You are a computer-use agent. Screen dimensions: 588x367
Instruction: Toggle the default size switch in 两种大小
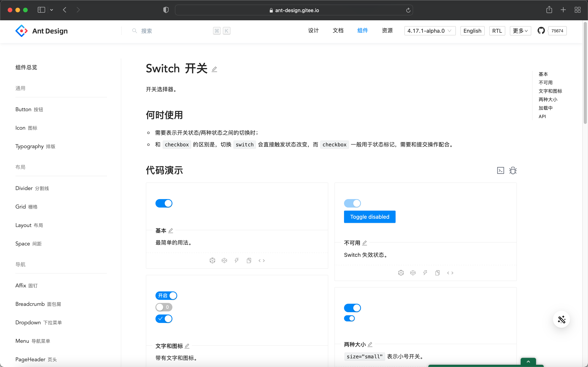352,308
